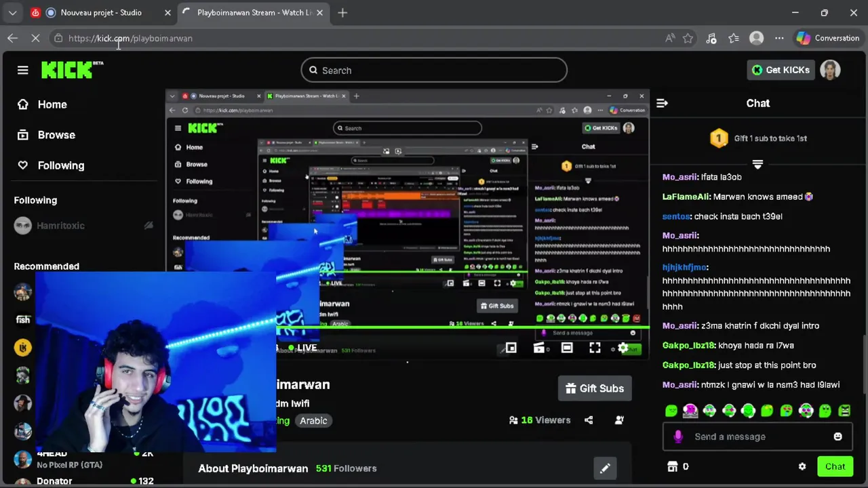Click '531 Followers' in About section
This screenshot has height=488, width=868.
click(346, 468)
